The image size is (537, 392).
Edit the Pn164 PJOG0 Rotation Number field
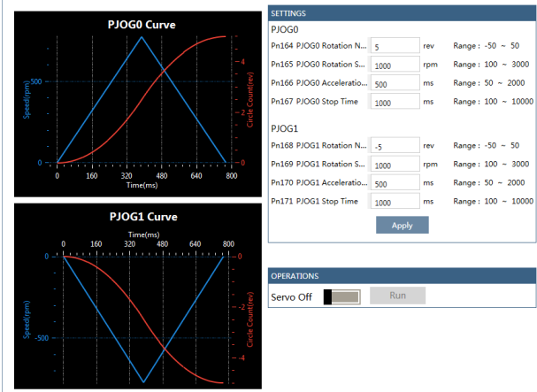point(395,46)
